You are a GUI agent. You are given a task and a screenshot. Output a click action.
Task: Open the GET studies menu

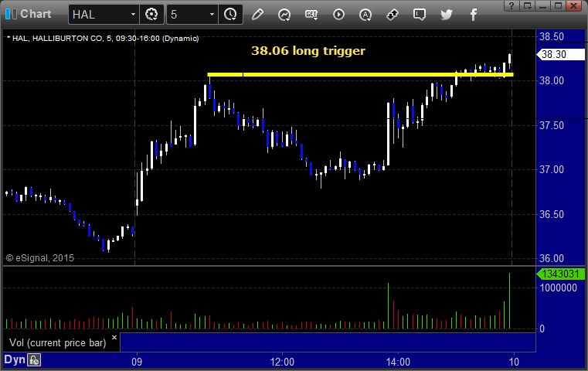(311, 15)
